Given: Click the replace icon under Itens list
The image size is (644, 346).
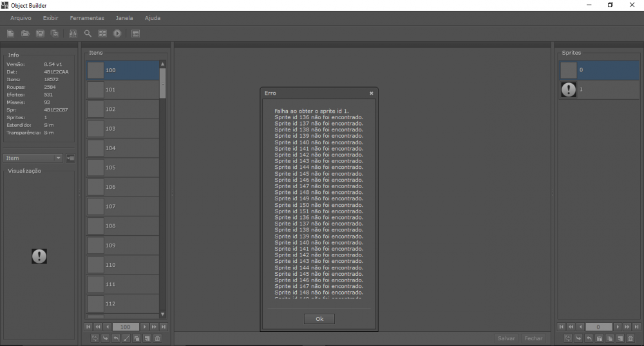Looking at the screenshot, I should point(95,338).
